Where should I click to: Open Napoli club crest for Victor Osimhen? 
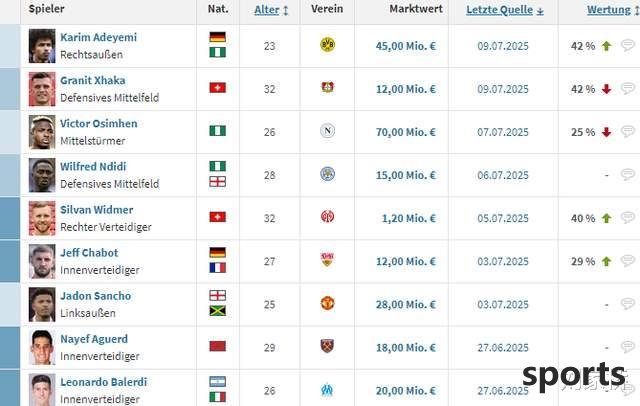pyautogui.click(x=327, y=131)
